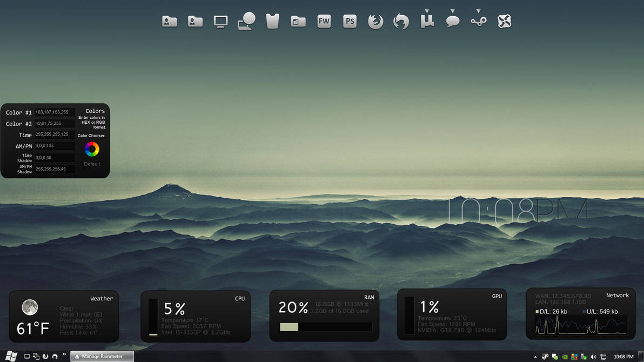Open the chat bubble app in the dock
The width and height of the screenshot is (644, 362).
coord(453,22)
